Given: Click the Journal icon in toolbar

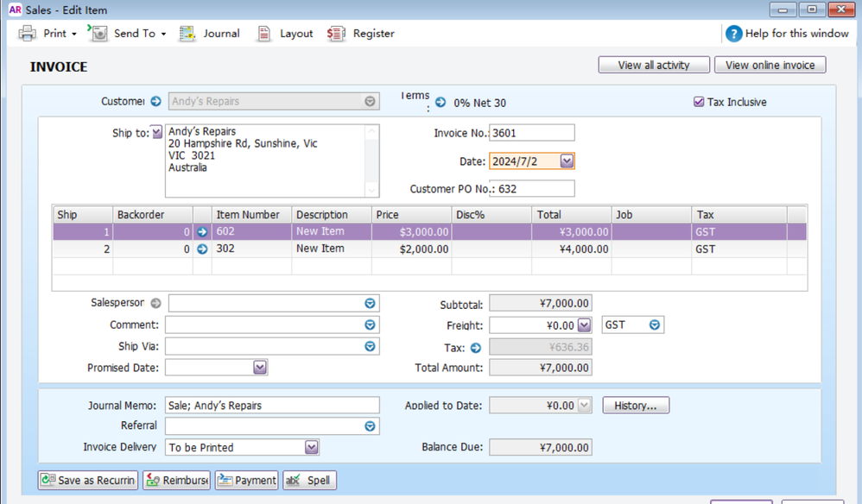Looking at the screenshot, I should [187, 34].
